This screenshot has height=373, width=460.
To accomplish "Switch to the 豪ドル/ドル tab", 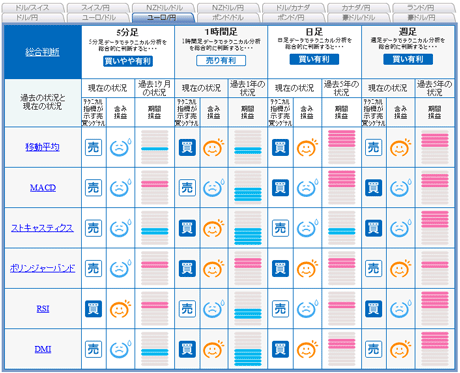I will click(358, 17).
